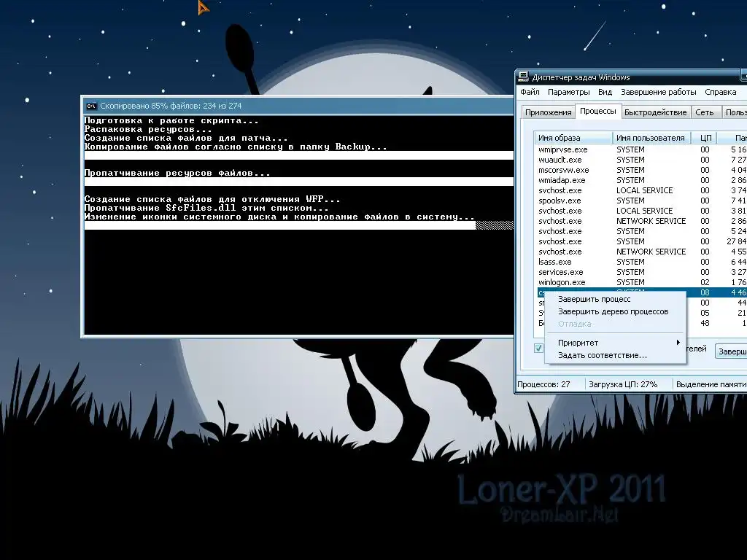Open the Вид menu

click(x=605, y=92)
